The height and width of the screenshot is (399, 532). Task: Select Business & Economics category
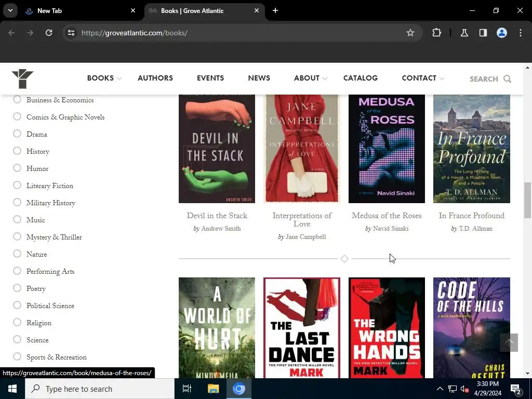click(x=17, y=99)
